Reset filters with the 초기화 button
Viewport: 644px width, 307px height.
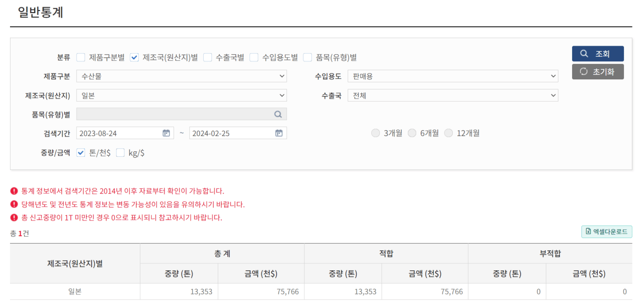click(598, 71)
